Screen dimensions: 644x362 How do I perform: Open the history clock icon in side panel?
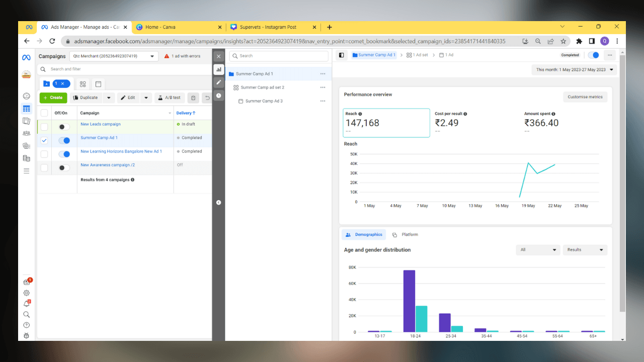pos(218,96)
